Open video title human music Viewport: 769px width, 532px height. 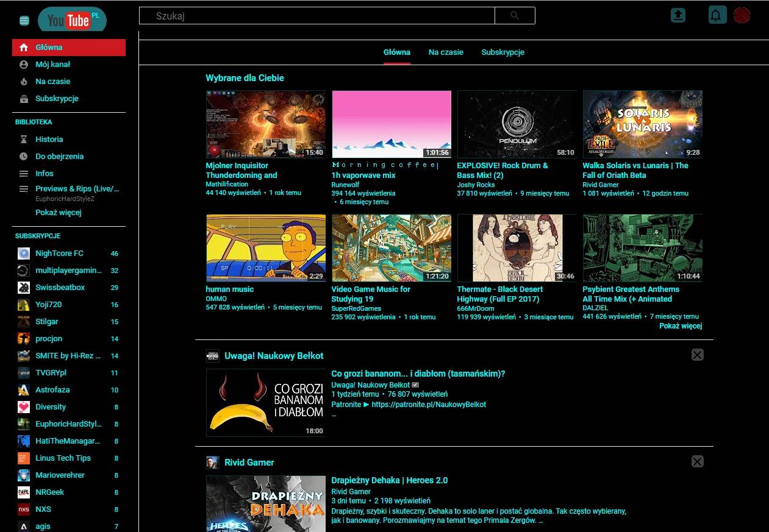click(x=230, y=289)
